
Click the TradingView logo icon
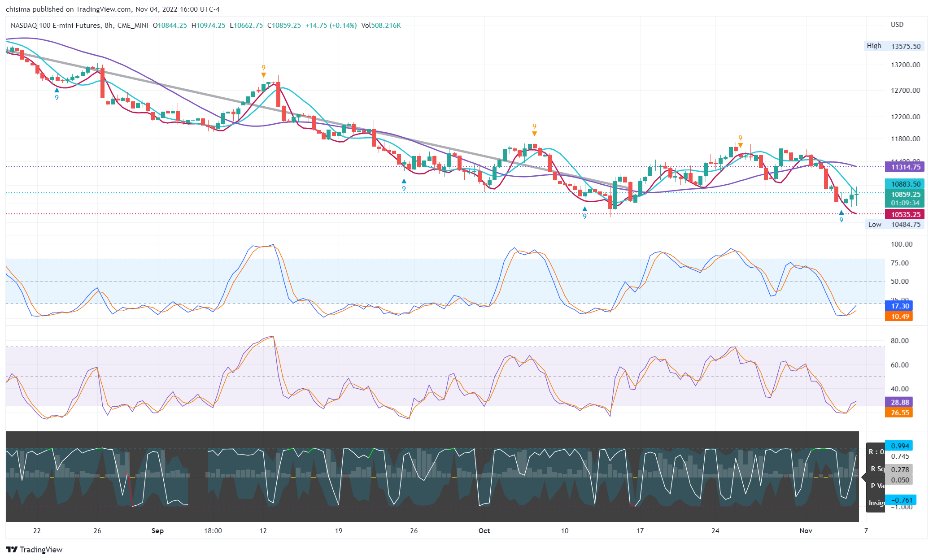click(12, 549)
